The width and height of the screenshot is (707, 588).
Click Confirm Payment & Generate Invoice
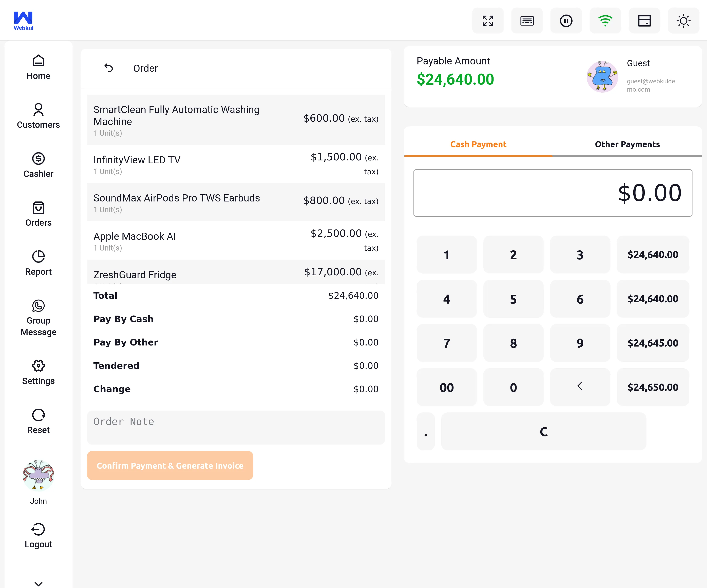[170, 465]
